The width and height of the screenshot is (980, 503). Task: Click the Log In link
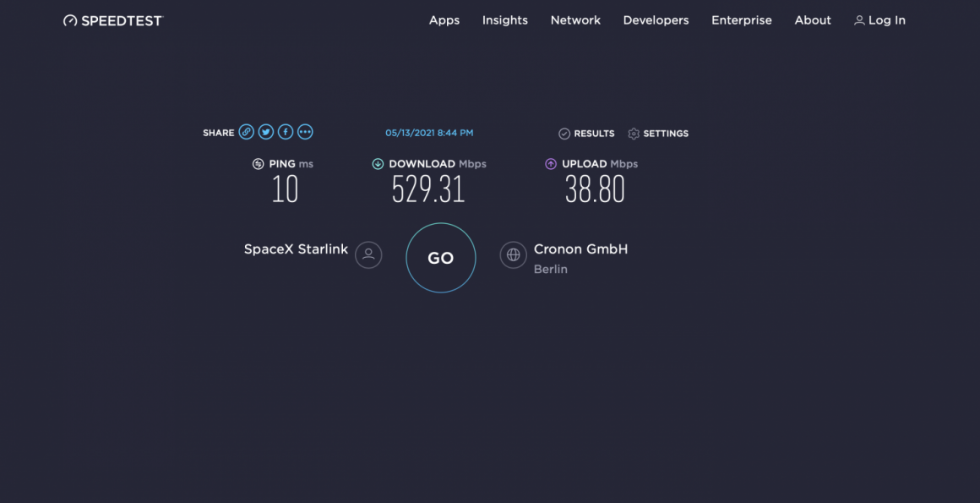click(880, 20)
